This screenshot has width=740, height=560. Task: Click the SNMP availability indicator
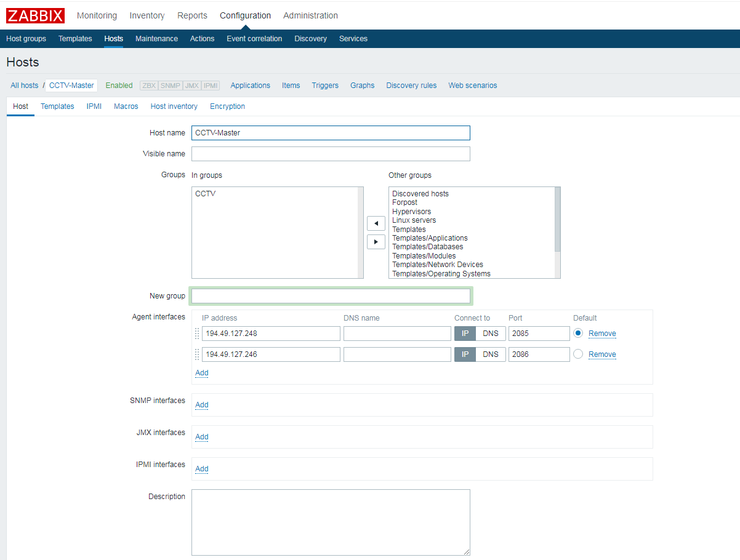coord(171,86)
